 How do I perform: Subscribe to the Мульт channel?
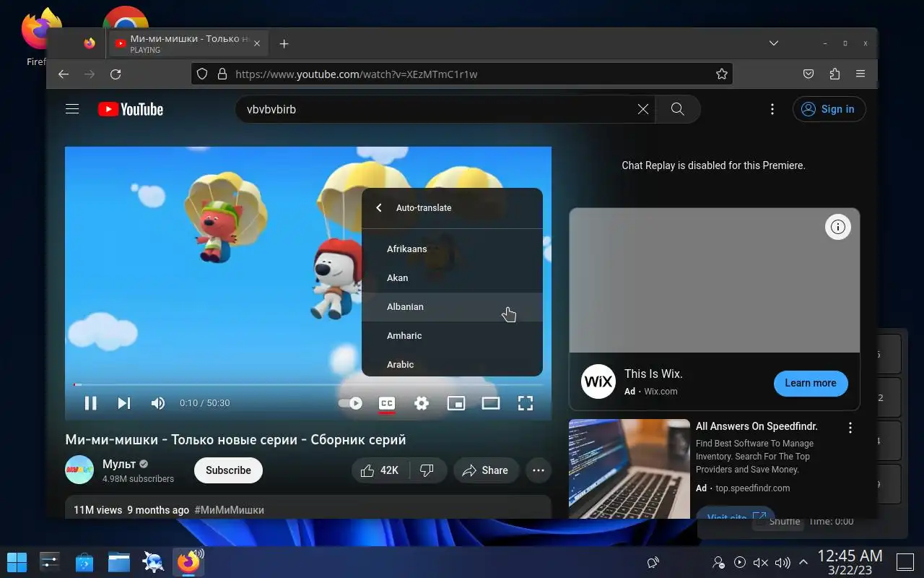click(228, 470)
